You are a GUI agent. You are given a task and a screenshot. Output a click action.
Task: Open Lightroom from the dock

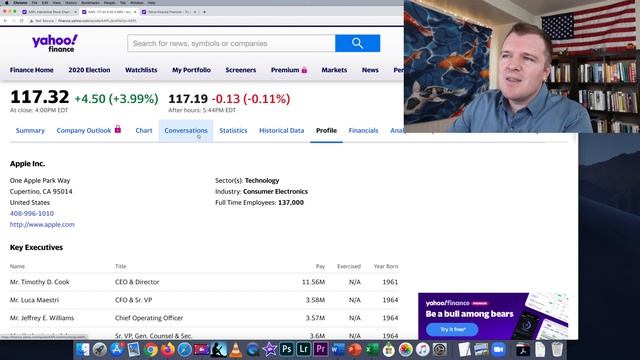(x=304, y=350)
